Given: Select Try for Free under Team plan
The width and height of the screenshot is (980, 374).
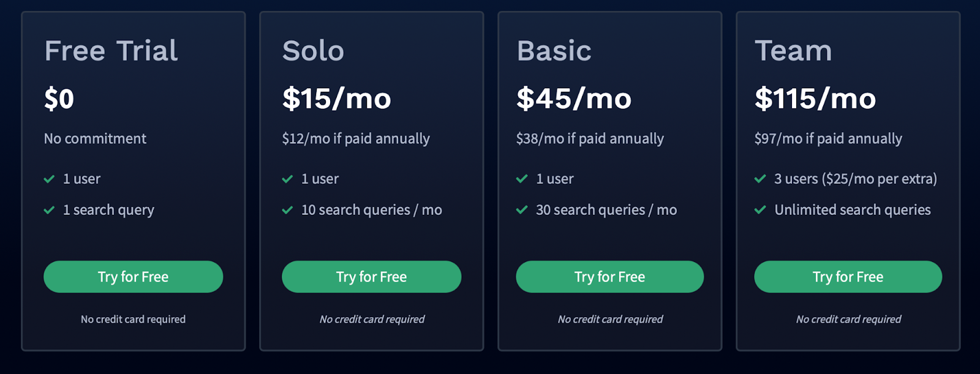Looking at the screenshot, I should click(x=848, y=277).
